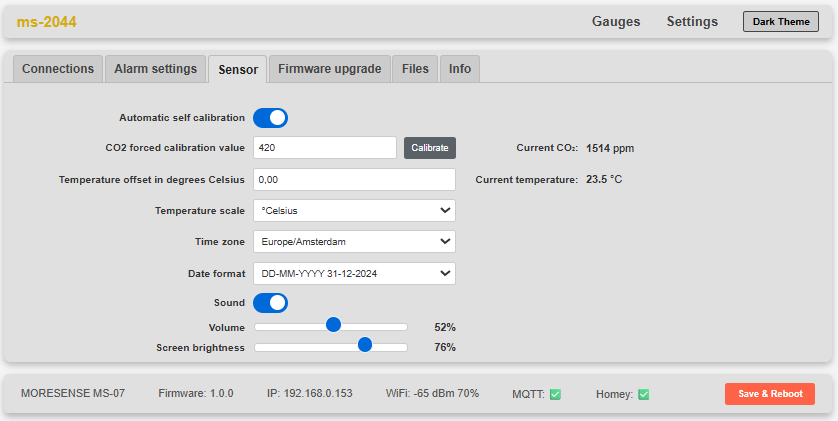Screen dimensions: 838x421
Task: Toggle Automatic self calibration switch
Action: [270, 118]
